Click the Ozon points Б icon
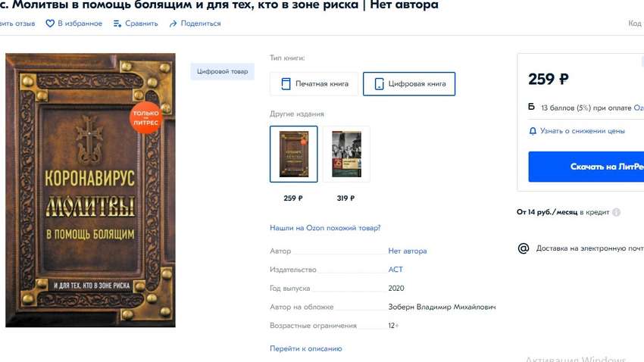The height and width of the screenshot is (362, 644). (x=531, y=107)
